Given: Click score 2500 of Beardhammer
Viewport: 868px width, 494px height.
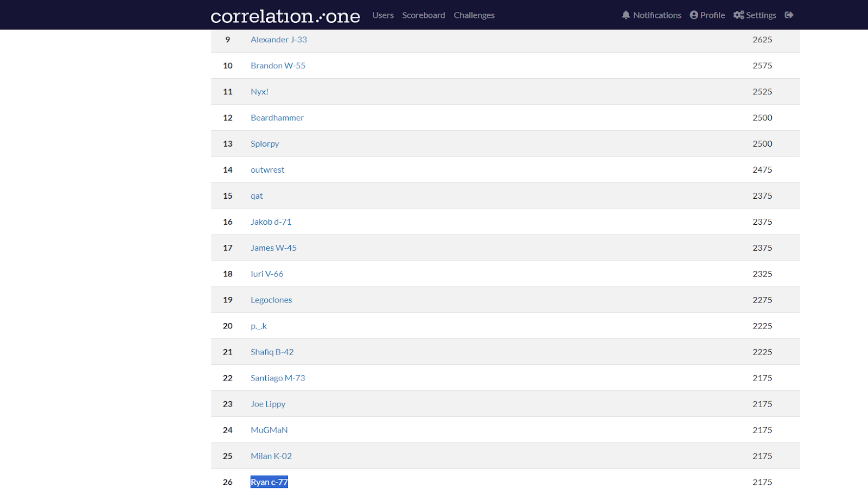Looking at the screenshot, I should click(x=762, y=118).
